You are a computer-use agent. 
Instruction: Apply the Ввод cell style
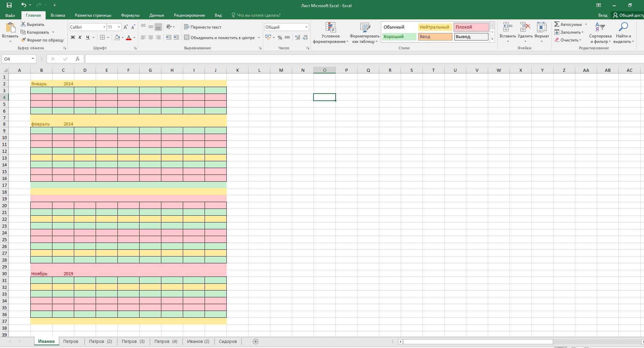point(435,37)
